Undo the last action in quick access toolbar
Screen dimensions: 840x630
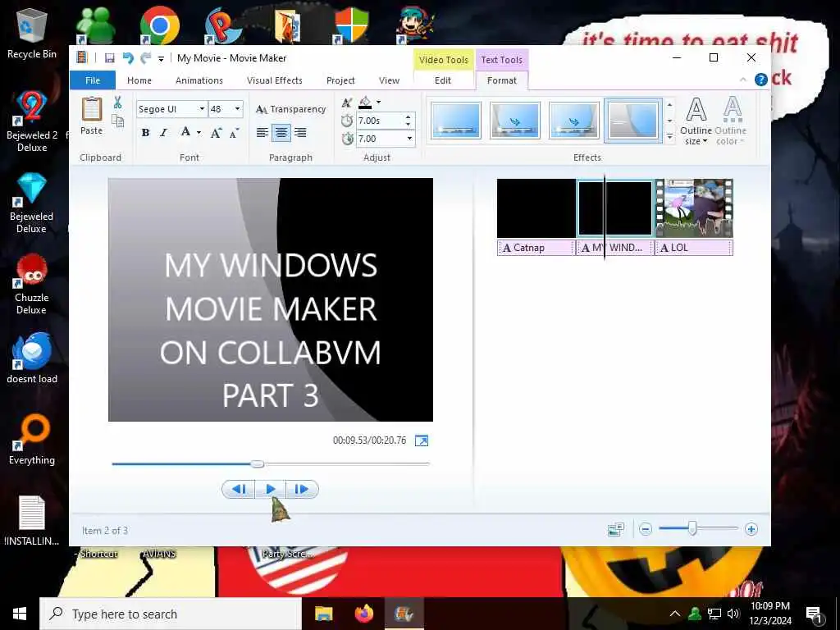(127, 58)
